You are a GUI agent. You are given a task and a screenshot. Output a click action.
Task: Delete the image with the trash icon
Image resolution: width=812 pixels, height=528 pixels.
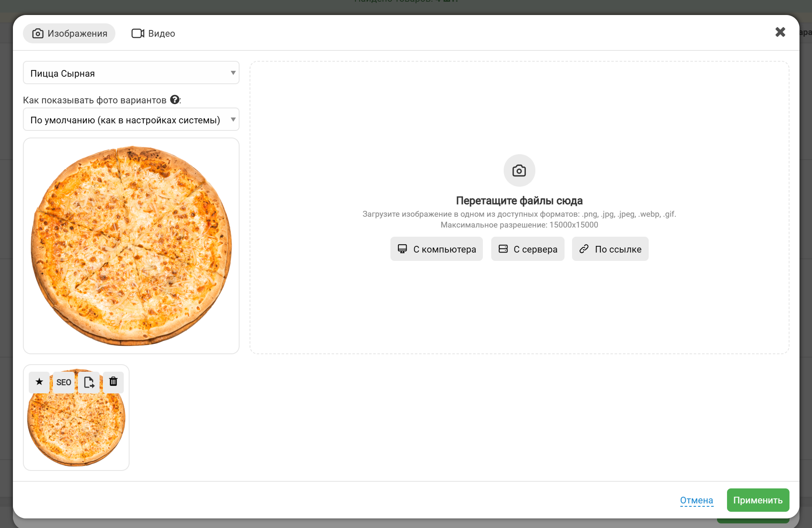pos(113,382)
